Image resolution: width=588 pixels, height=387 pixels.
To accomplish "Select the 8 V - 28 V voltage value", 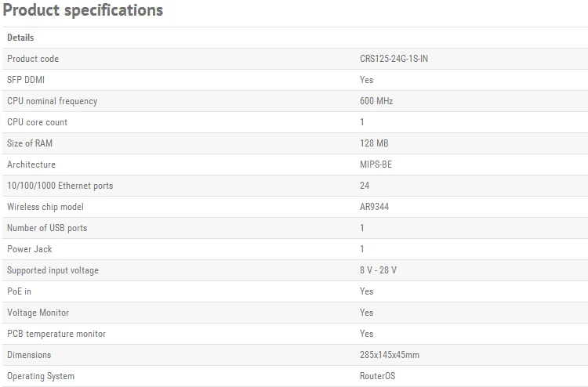I will click(379, 270).
